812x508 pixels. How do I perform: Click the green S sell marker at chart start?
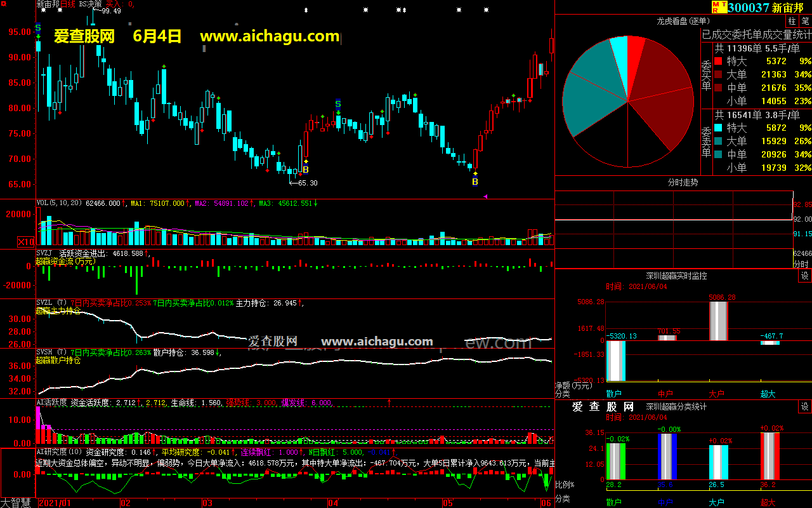[x=38, y=28]
